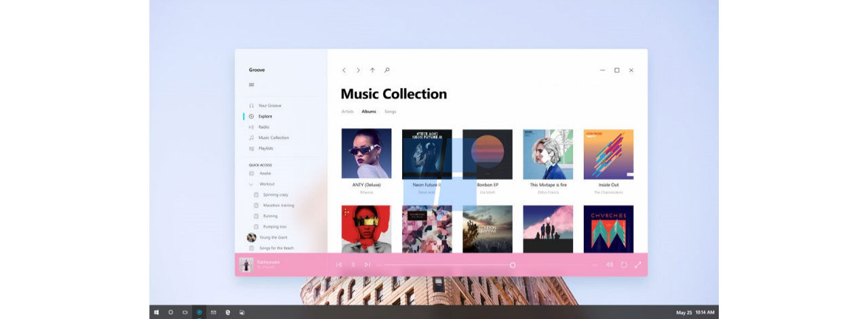868x319 pixels.
Task: Open the CHVRCHES album cover
Action: [x=608, y=230]
